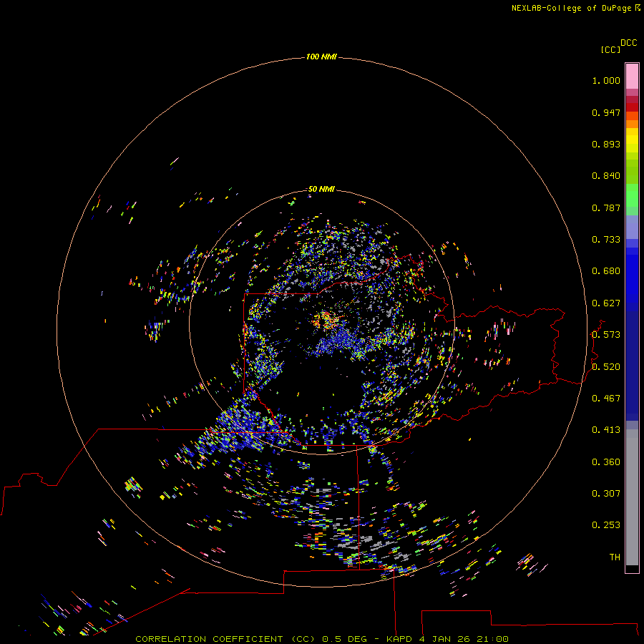Click the [CC] units label

point(610,49)
